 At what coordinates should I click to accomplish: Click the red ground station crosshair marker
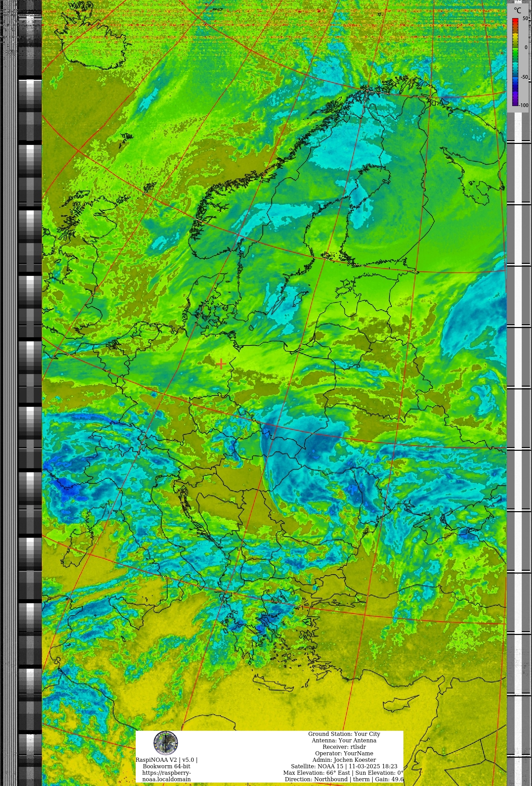(x=221, y=364)
